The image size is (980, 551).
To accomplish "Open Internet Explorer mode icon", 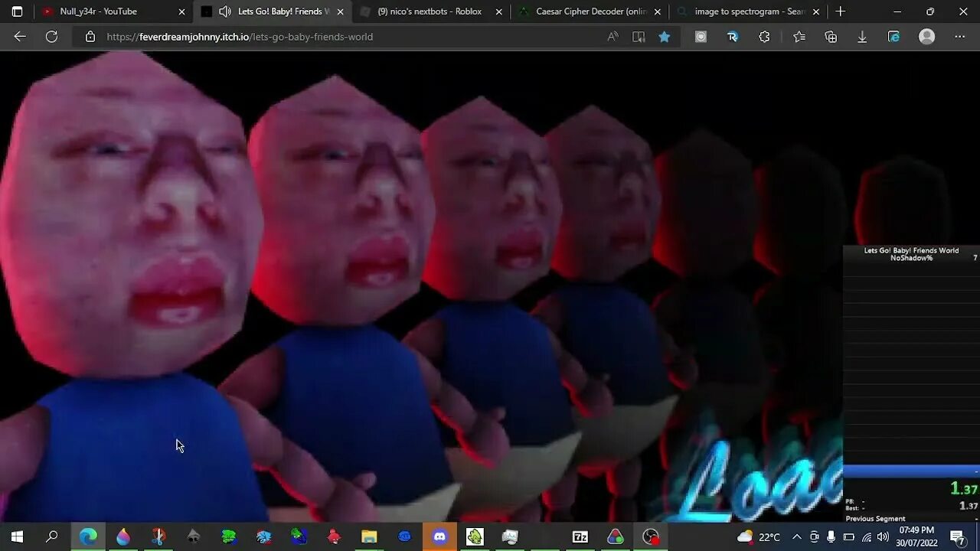I will pyautogui.click(x=893, y=37).
